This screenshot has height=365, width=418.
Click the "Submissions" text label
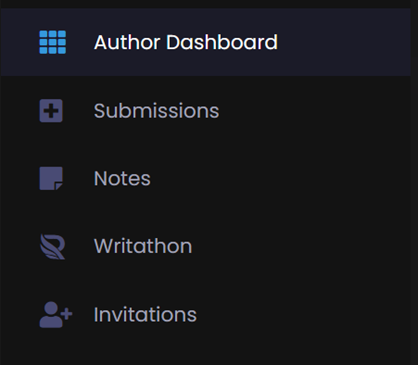(x=156, y=111)
